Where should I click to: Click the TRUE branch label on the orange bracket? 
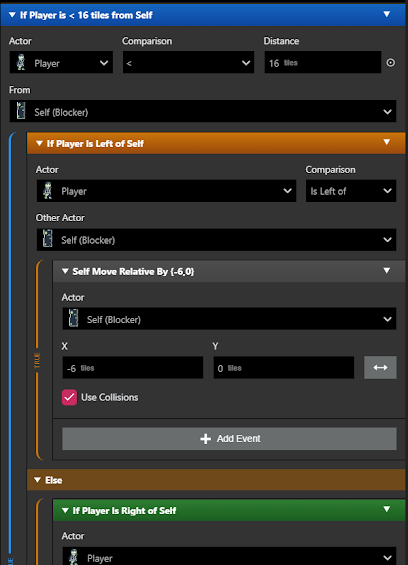[37, 361]
